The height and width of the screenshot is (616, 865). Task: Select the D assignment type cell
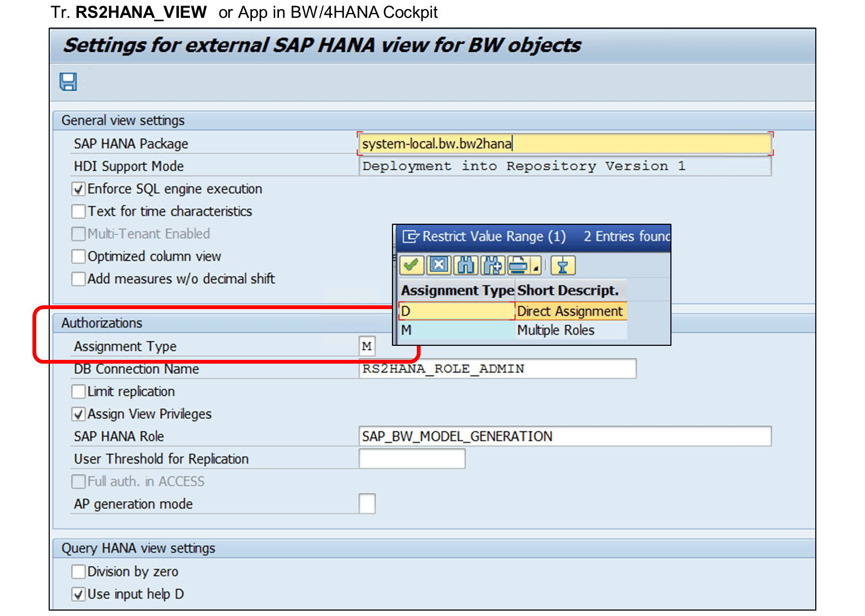[x=457, y=311]
